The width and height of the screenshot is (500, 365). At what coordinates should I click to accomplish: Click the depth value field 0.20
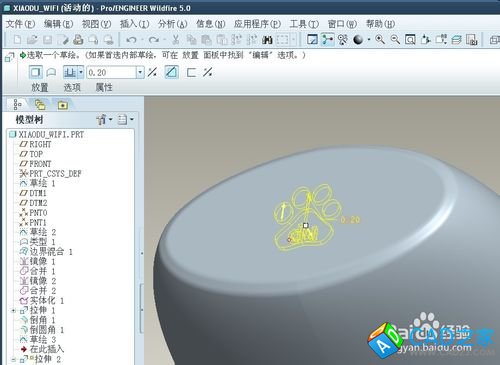[x=112, y=72]
